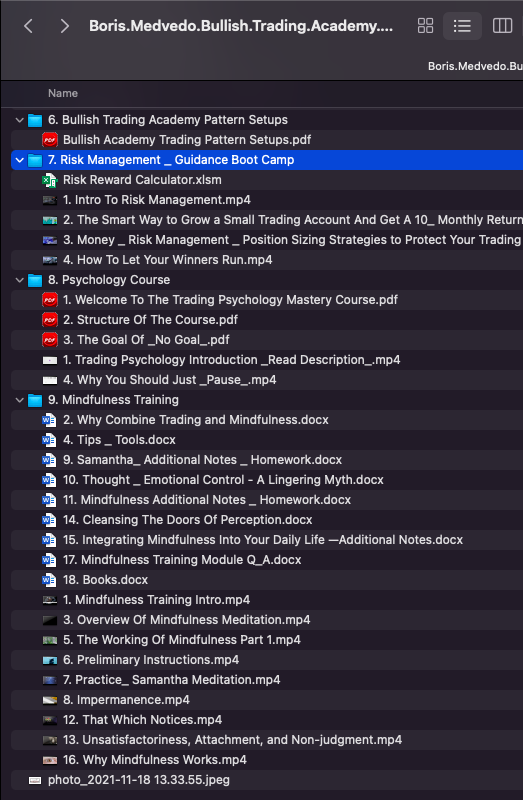523x800 pixels.
Task: Select file name Risk Reward Calculator.xlsm
Action: click(142, 180)
